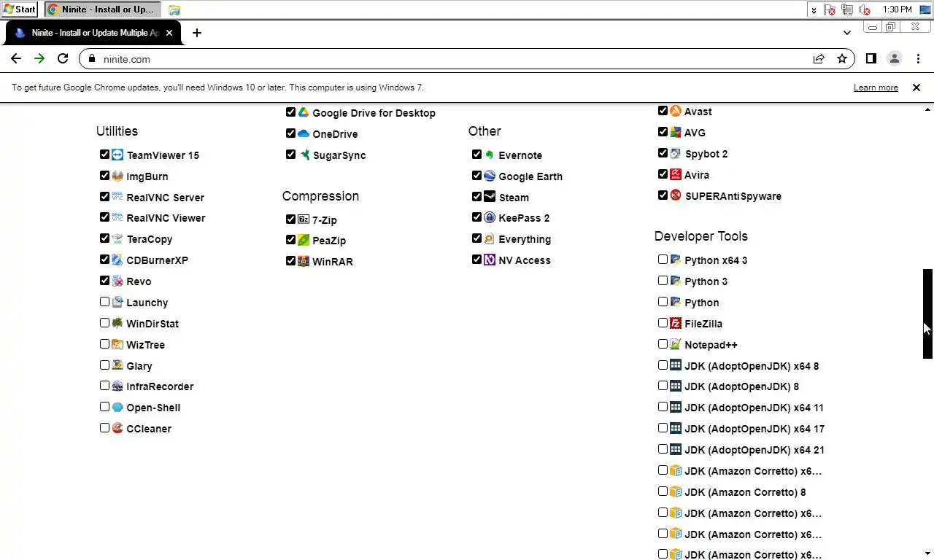Click the TeraCopy icon

pyautogui.click(x=117, y=238)
